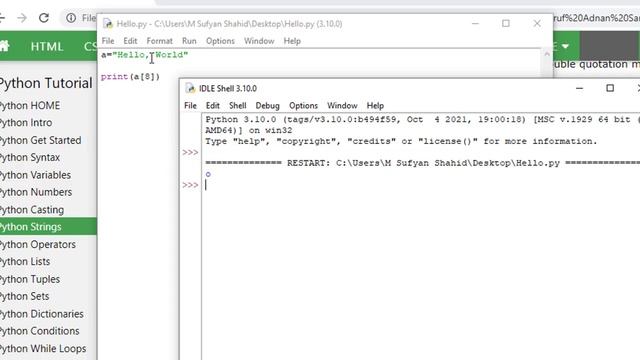Open Debug menu in IDLE Shell
Viewport: 640px width, 360px height.
coord(267,105)
